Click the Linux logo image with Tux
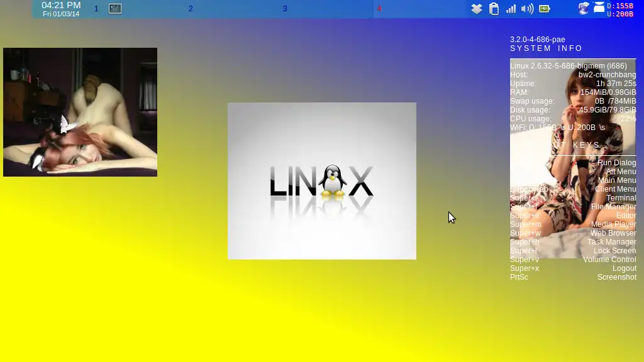 tap(322, 181)
